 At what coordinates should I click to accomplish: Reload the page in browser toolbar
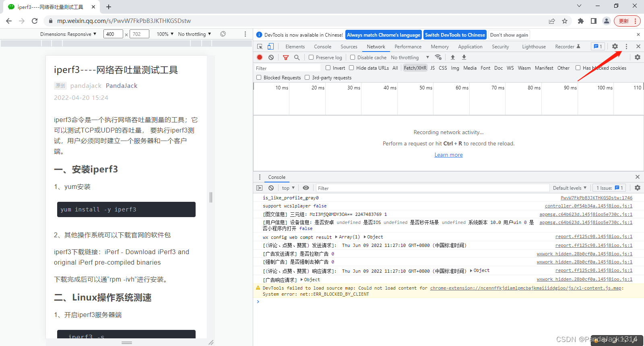point(35,21)
